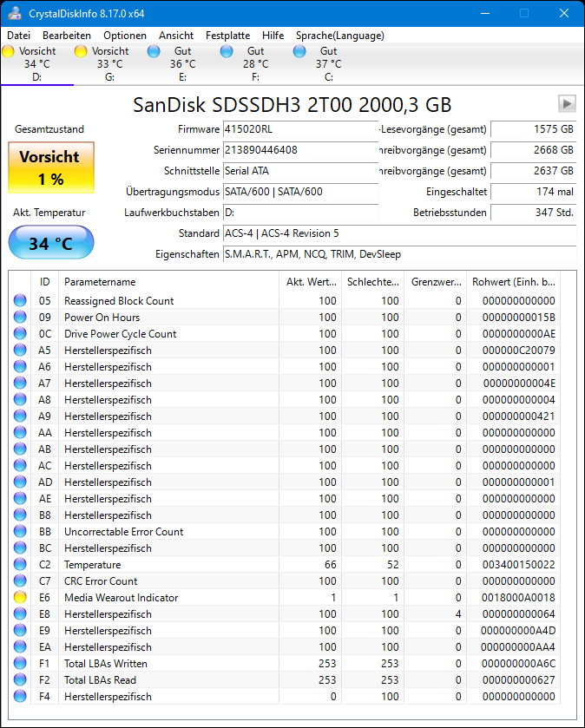The image size is (585, 728).
Task: Click the Firmware field 415020RL
Action: (301, 129)
